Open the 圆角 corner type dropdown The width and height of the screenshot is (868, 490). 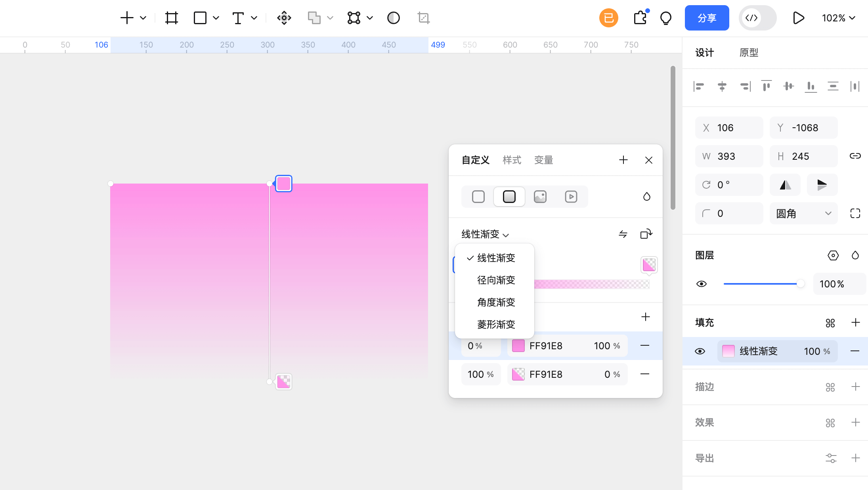point(803,214)
